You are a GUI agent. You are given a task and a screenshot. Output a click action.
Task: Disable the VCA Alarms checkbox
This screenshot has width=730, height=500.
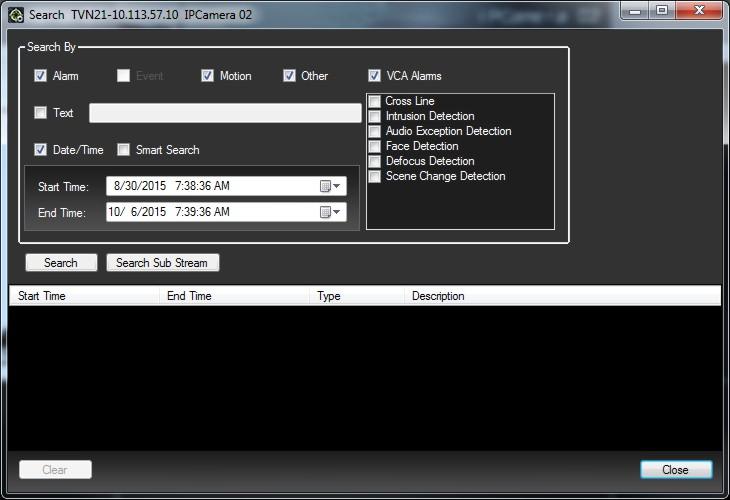tap(374, 75)
